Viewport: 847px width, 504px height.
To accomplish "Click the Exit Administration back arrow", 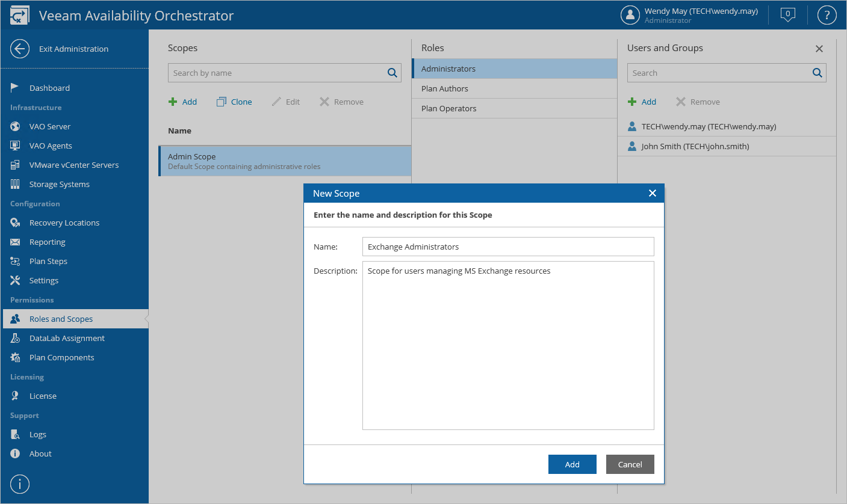I will point(20,49).
